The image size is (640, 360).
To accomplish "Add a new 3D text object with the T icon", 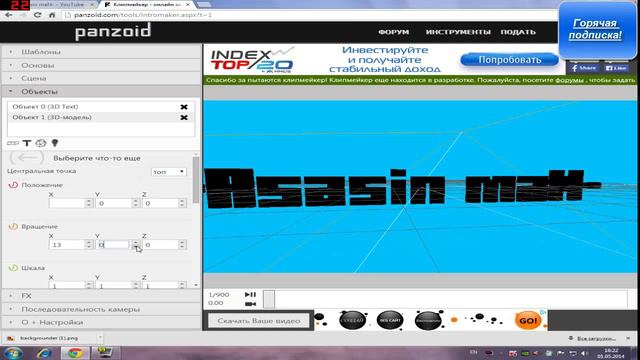I will pos(27,143).
